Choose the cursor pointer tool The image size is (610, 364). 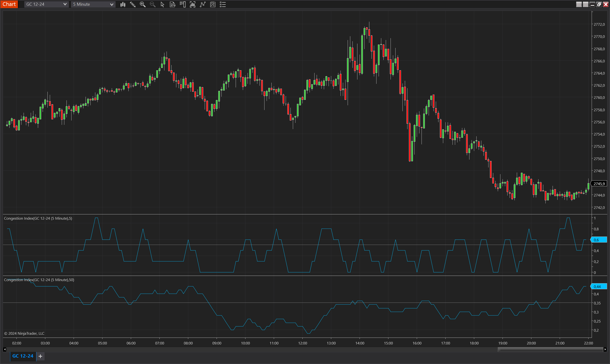pyautogui.click(x=162, y=5)
